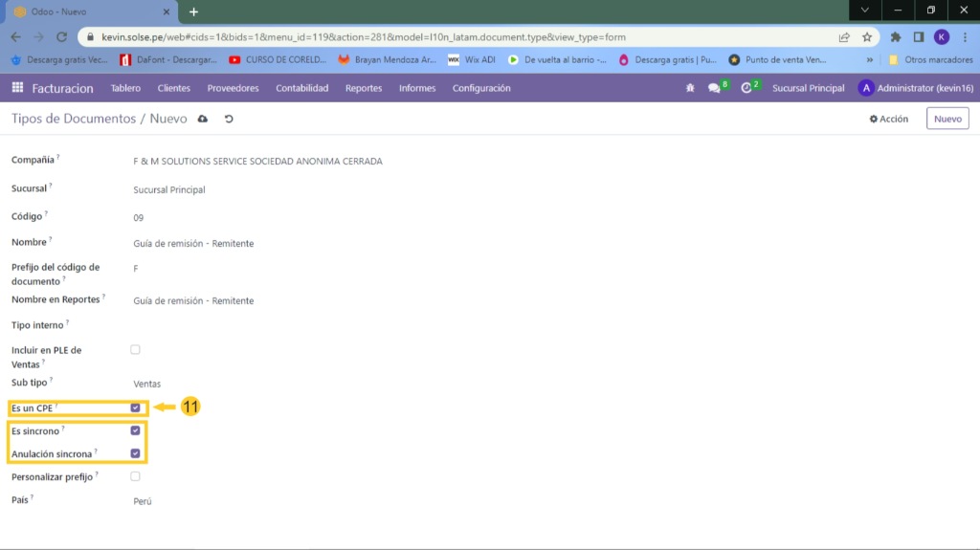The width and height of the screenshot is (980, 550).
Task: Bookmark this page with star icon
Action: click(867, 37)
